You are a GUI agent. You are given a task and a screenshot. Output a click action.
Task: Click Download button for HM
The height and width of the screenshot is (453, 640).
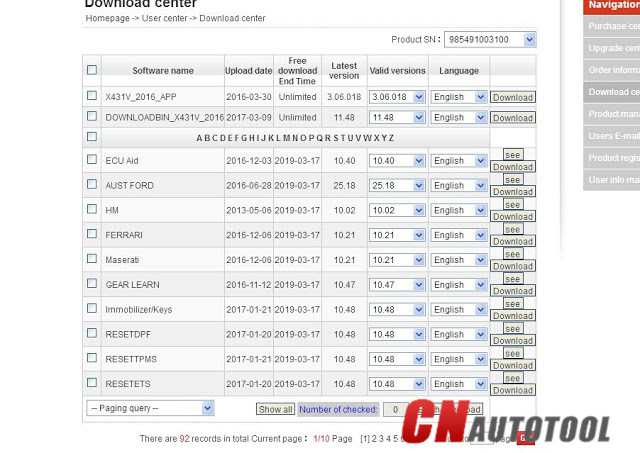coord(513,217)
